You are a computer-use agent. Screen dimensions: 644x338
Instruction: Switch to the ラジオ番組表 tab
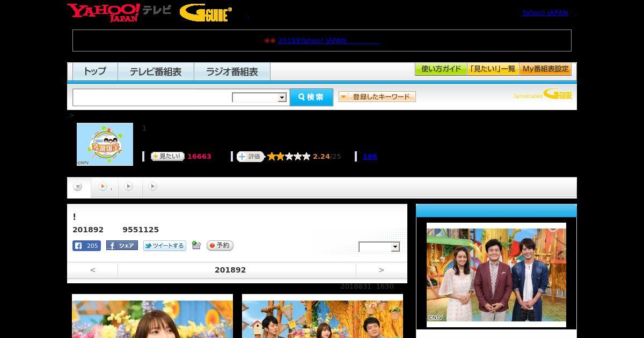232,71
